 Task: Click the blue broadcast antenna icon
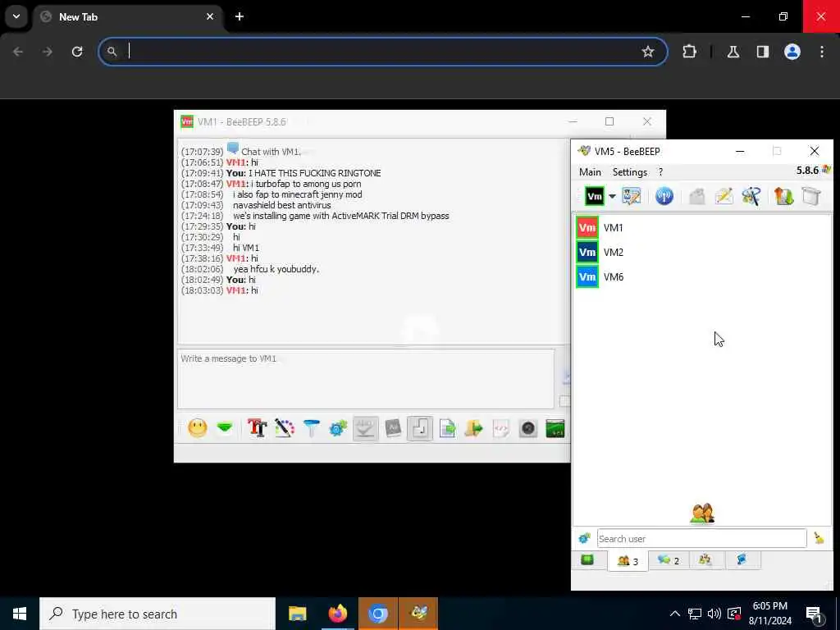click(664, 196)
